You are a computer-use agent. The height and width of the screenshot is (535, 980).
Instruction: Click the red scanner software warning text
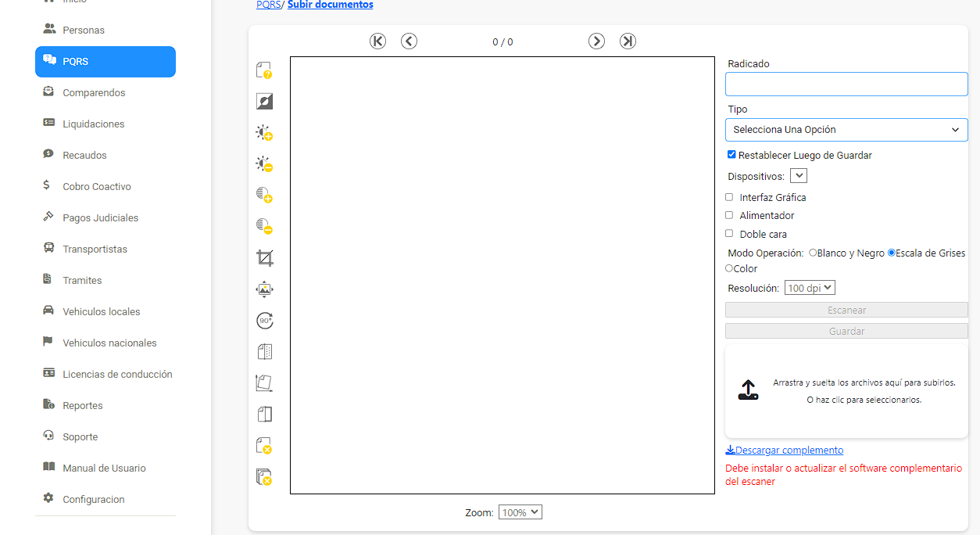point(844,475)
